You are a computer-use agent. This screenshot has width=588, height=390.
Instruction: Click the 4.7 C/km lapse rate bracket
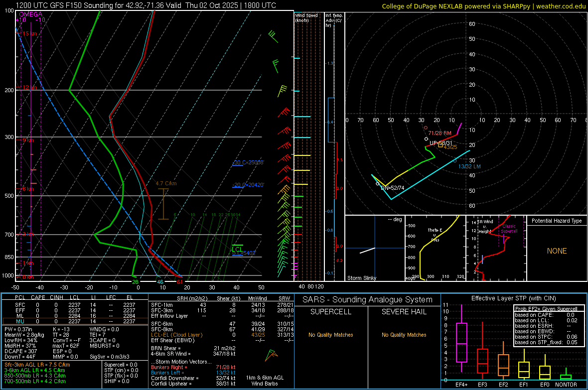pos(163,204)
